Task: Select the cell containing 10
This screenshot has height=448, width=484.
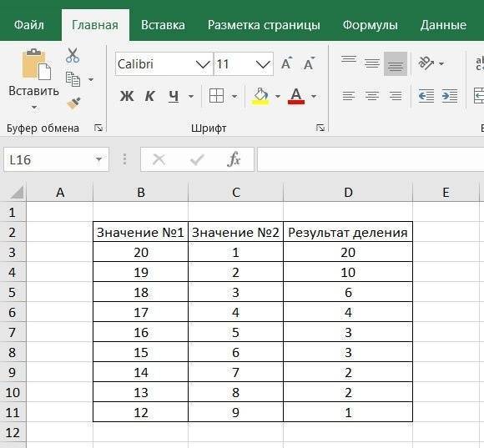Action: (x=348, y=272)
